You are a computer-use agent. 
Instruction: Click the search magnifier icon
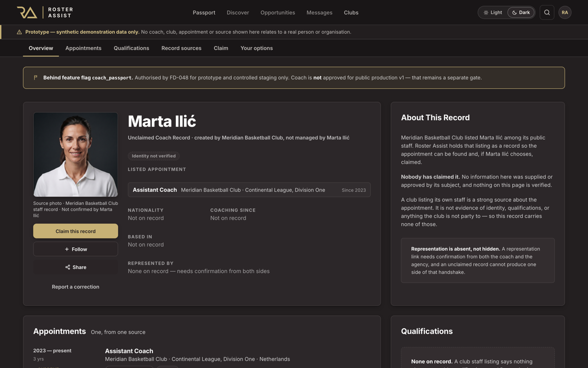click(x=547, y=12)
